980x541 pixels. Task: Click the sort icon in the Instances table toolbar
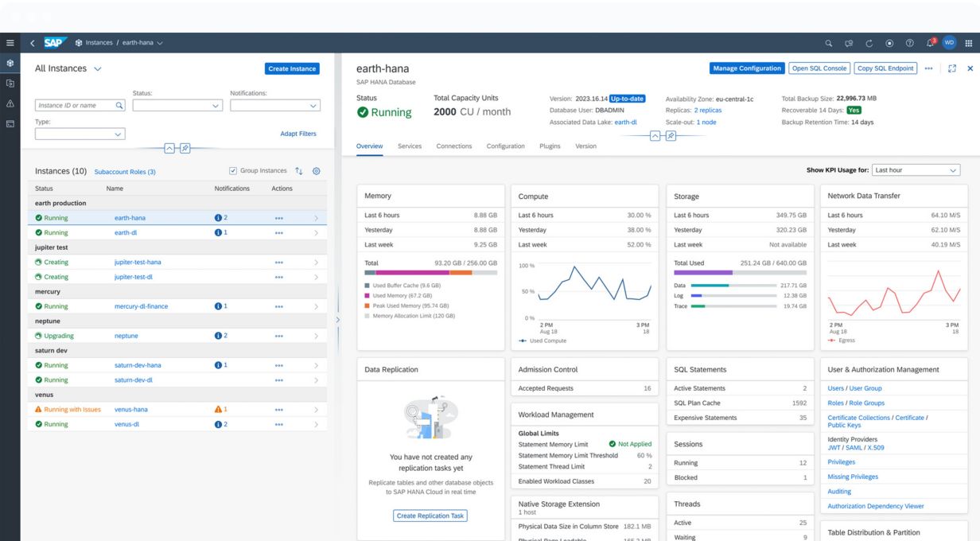[x=299, y=171]
